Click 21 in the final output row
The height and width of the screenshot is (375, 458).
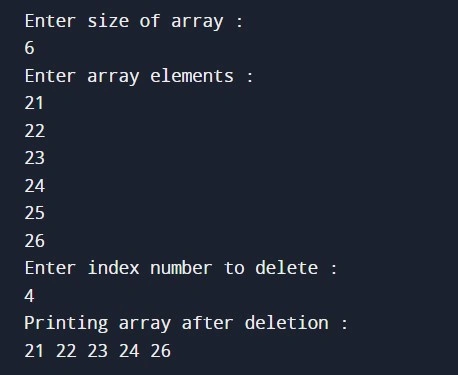tap(34, 351)
